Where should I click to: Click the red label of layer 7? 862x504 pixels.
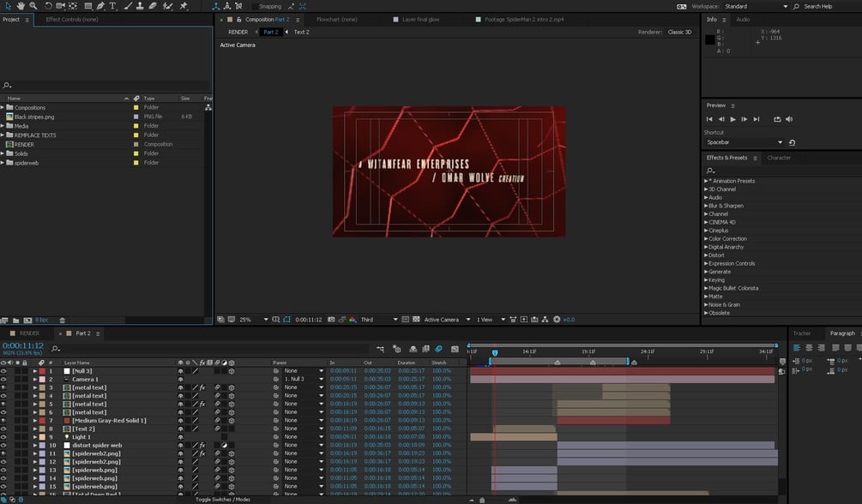pos(42,421)
